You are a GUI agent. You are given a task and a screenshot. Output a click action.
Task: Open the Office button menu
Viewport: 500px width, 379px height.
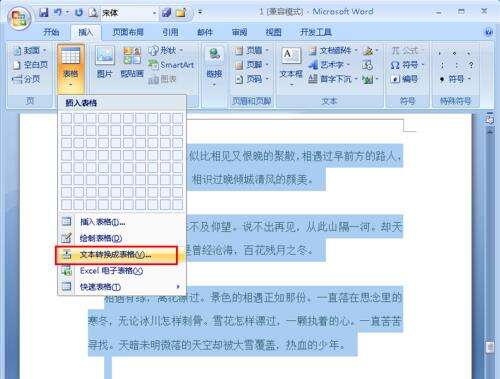pyautogui.click(x=19, y=18)
